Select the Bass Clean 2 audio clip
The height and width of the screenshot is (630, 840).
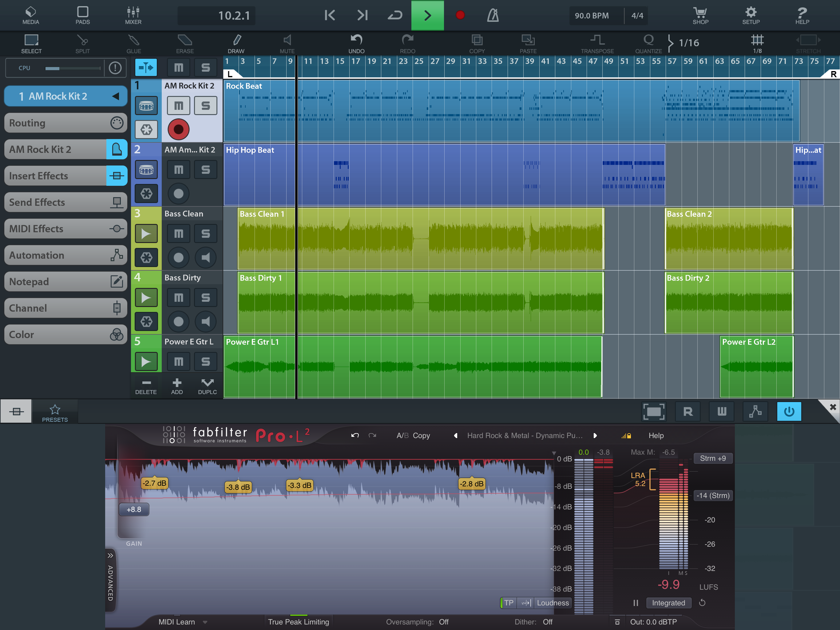728,239
